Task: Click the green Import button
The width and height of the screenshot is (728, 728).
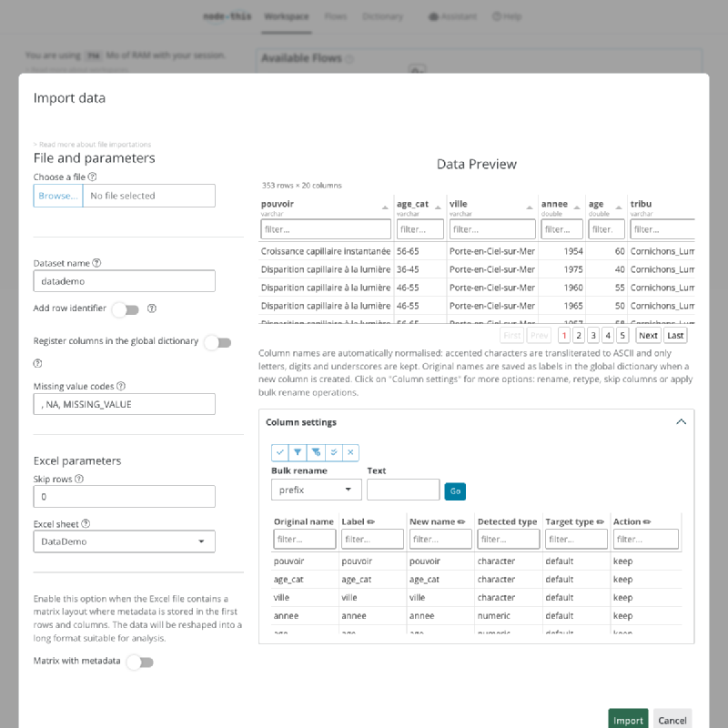Action: pyautogui.click(x=628, y=720)
